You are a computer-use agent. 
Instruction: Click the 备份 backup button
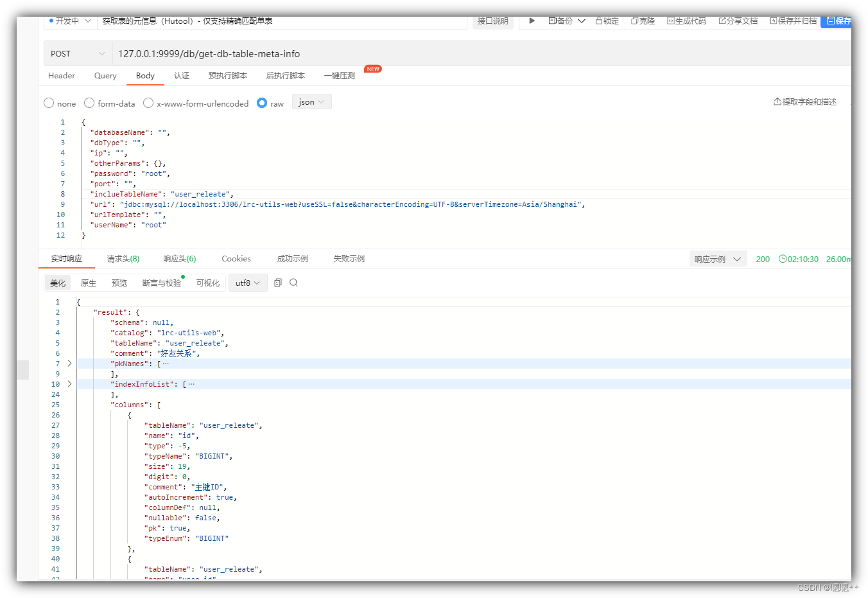[560, 21]
